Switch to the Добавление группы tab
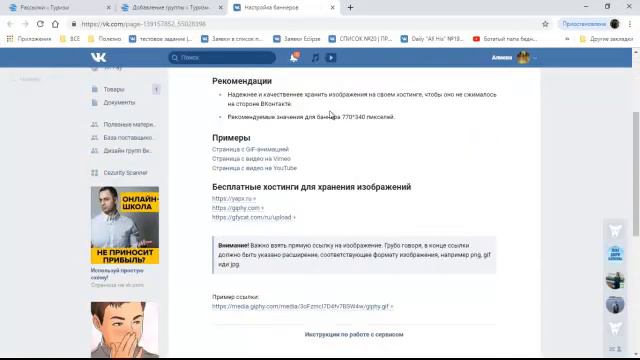Screen dimensions: 640x360 tap(171, 7)
